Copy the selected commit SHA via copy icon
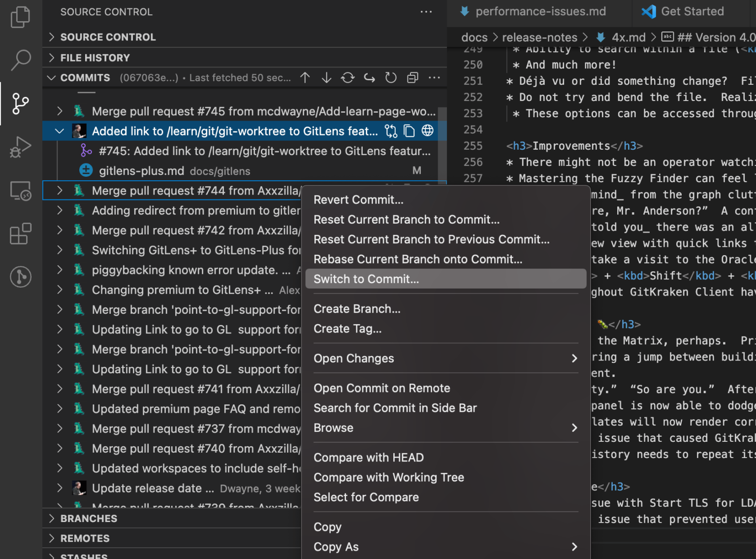 409,131
